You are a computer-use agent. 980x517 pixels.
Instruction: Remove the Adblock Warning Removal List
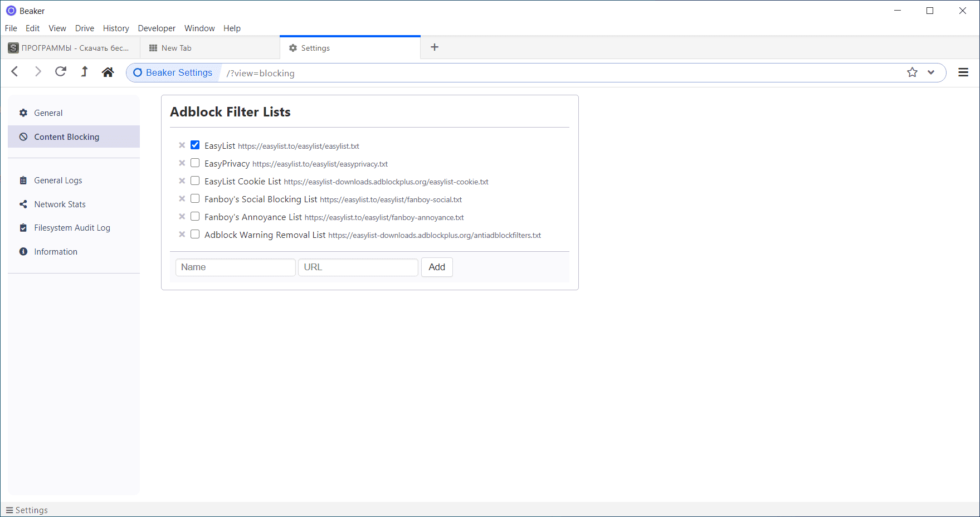coord(182,235)
